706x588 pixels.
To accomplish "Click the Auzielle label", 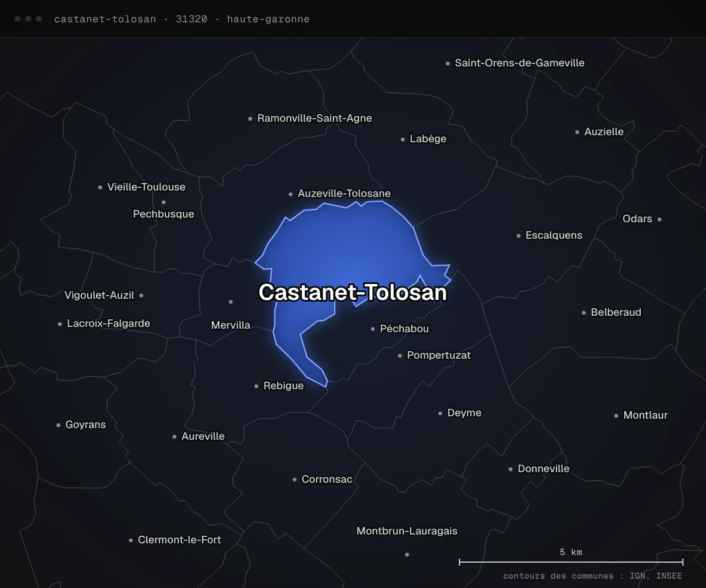I will click(x=604, y=132).
